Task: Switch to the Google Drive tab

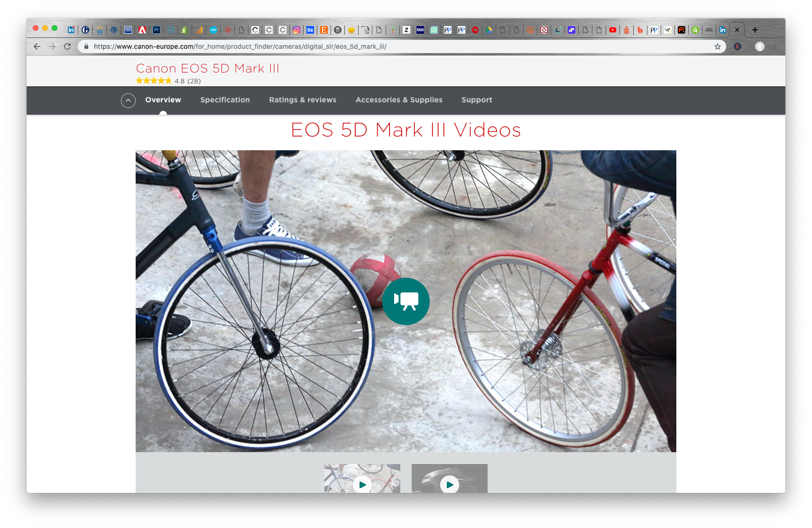Action: pos(489,30)
